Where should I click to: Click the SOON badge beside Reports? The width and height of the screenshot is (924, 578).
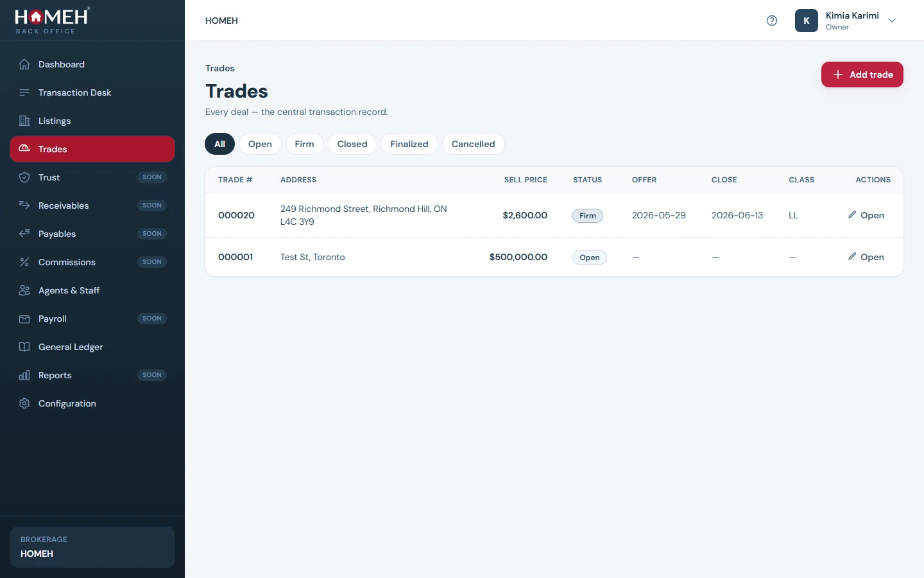click(152, 375)
